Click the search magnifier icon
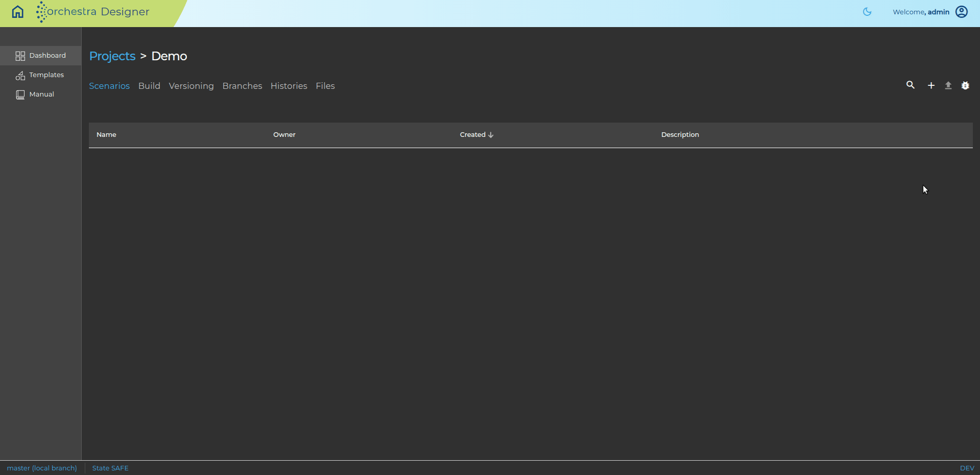The image size is (980, 475). coord(911,85)
